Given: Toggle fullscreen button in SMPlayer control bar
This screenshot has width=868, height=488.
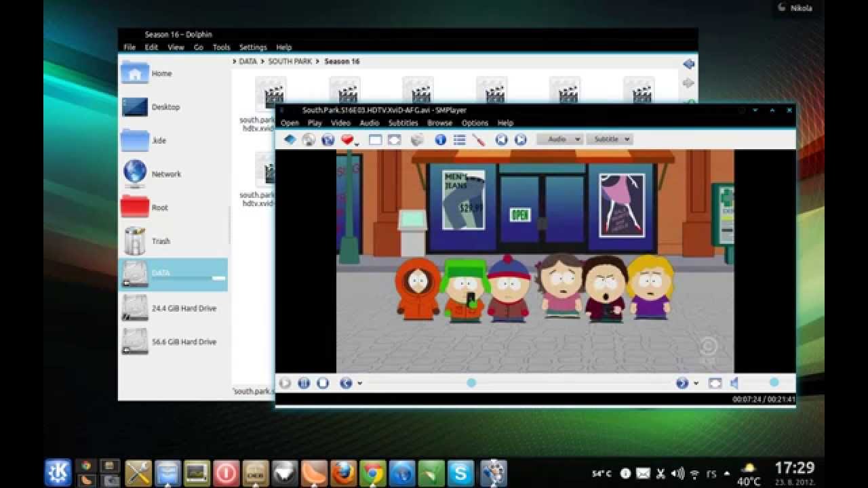Looking at the screenshot, I should (x=715, y=383).
